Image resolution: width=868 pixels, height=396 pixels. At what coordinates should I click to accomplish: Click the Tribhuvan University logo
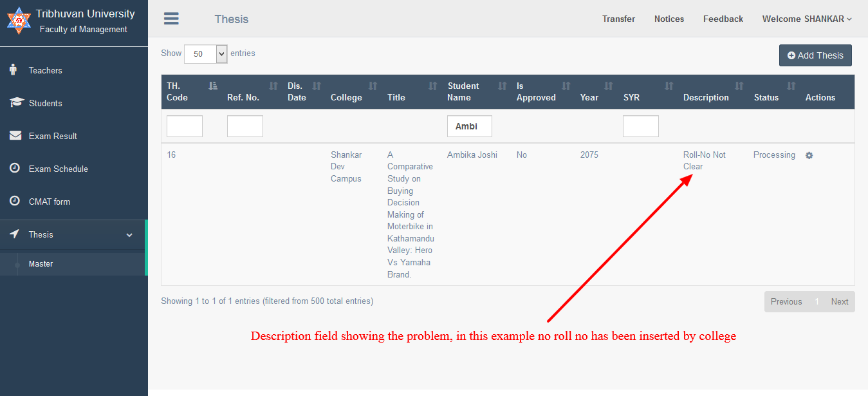(19, 21)
